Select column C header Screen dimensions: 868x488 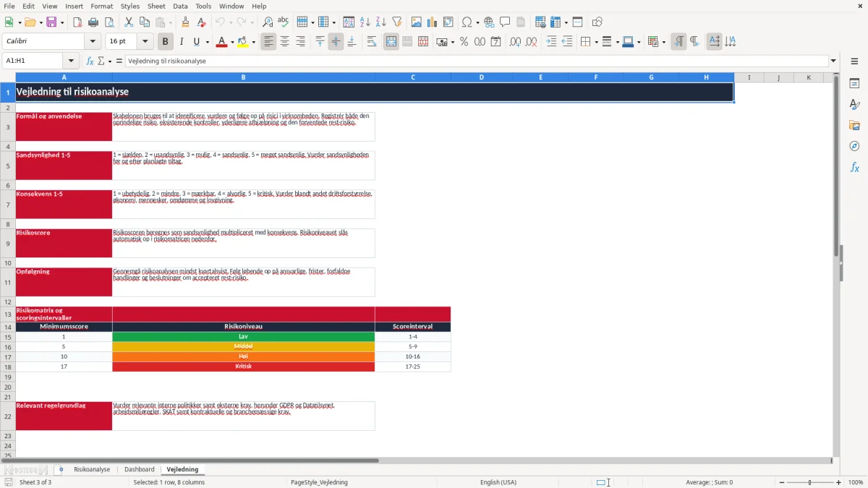(413, 77)
